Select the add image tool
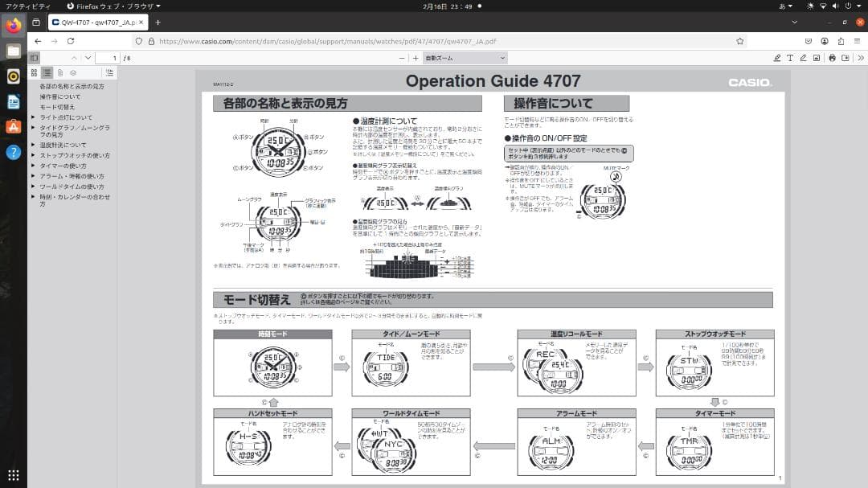This screenshot has width=868, height=488. click(x=817, y=58)
